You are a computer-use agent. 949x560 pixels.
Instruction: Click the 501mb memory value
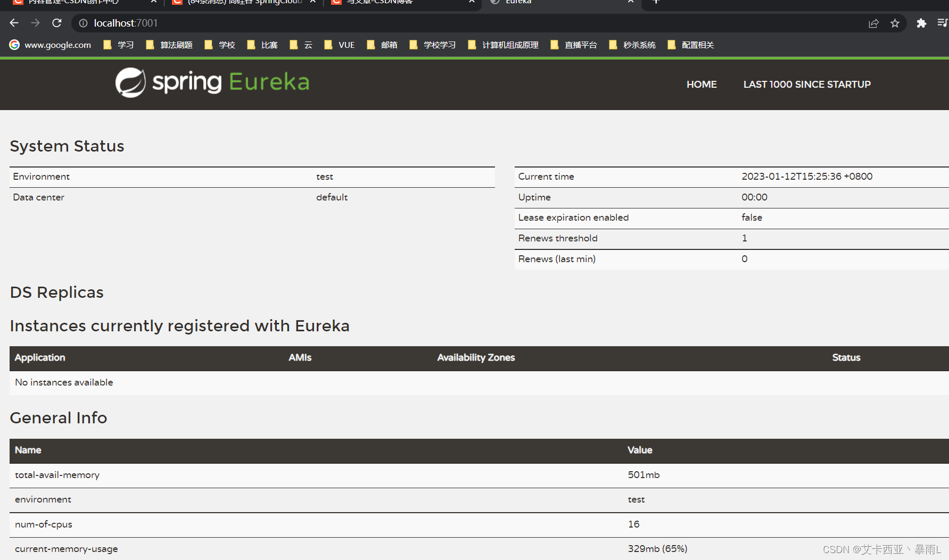[x=643, y=475]
